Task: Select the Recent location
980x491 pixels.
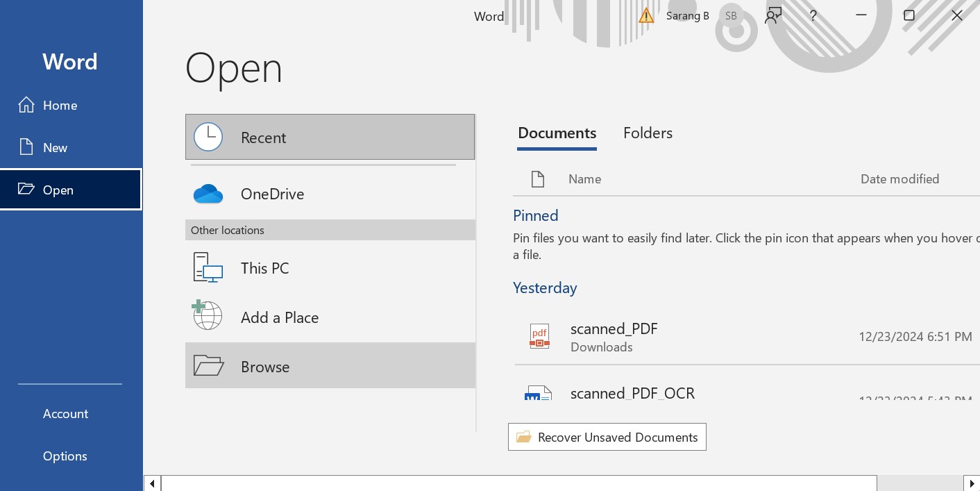Action: [330, 138]
